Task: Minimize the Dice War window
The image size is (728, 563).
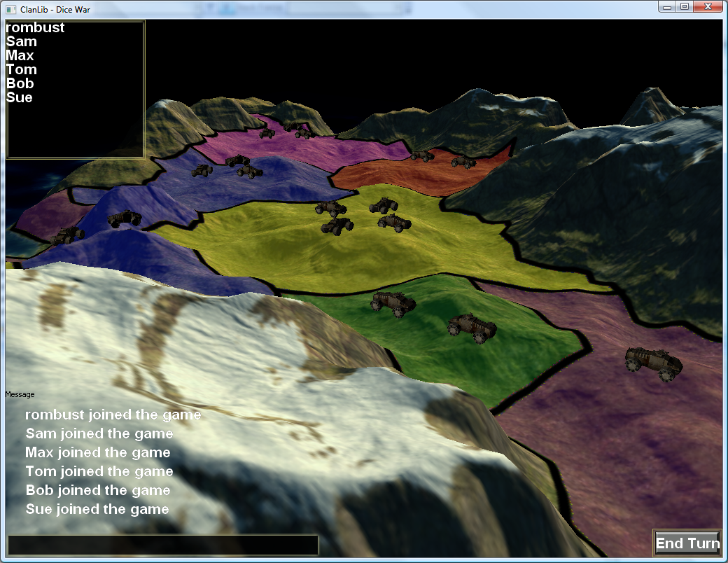Action: 667,6
